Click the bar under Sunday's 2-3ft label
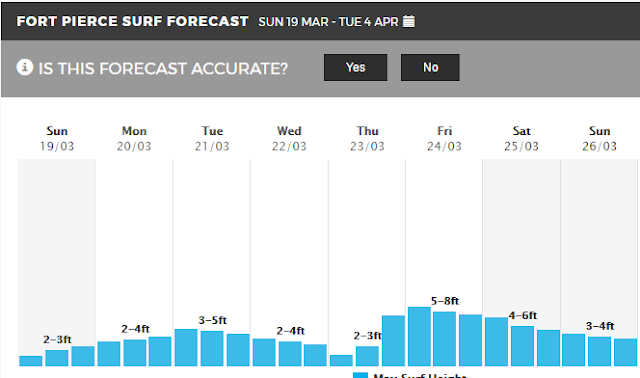640x378 pixels. pyautogui.click(x=57, y=358)
